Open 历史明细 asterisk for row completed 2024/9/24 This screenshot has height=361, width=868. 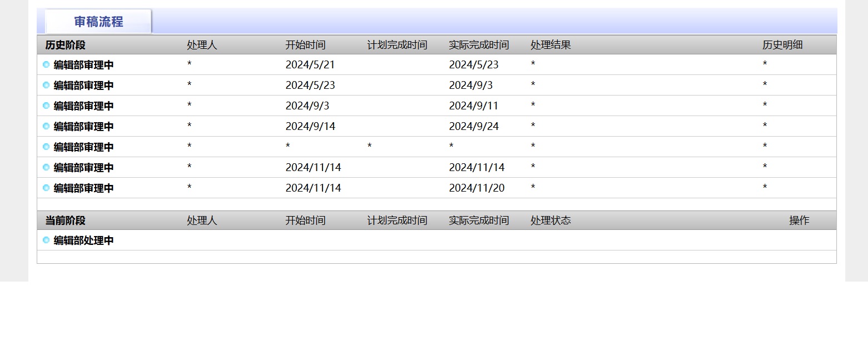[x=765, y=126]
